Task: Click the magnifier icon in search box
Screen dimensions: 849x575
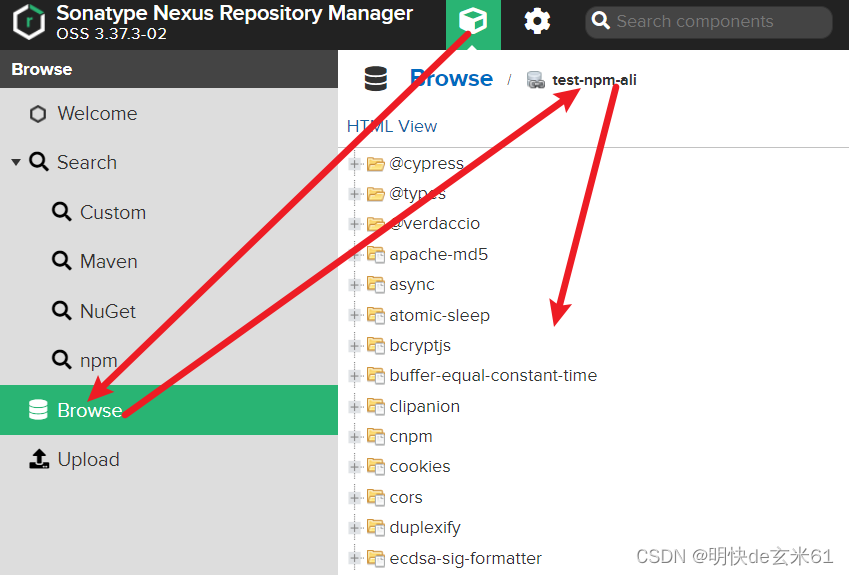Action: [x=600, y=21]
